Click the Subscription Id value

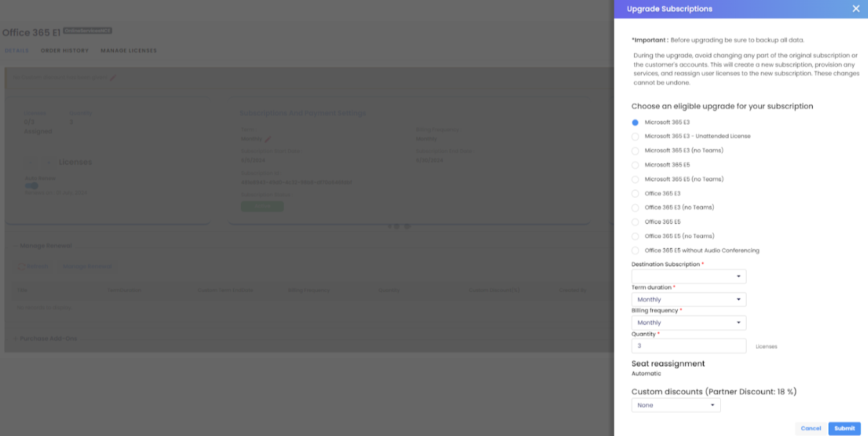[x=296, y=182]
